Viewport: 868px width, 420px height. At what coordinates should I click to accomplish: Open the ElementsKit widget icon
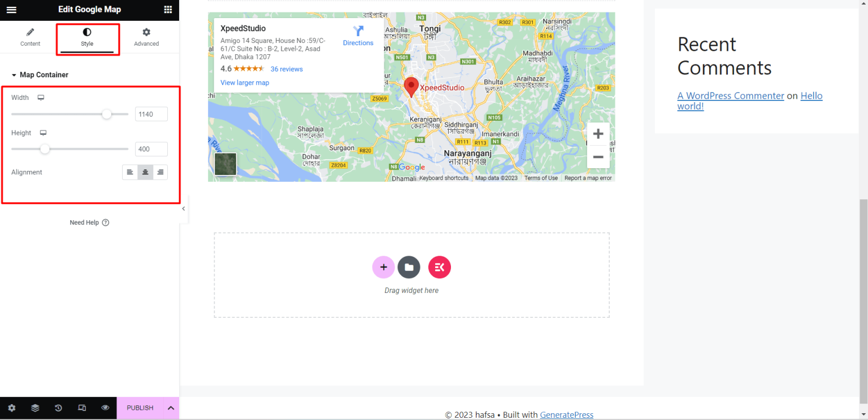(439, 267)
